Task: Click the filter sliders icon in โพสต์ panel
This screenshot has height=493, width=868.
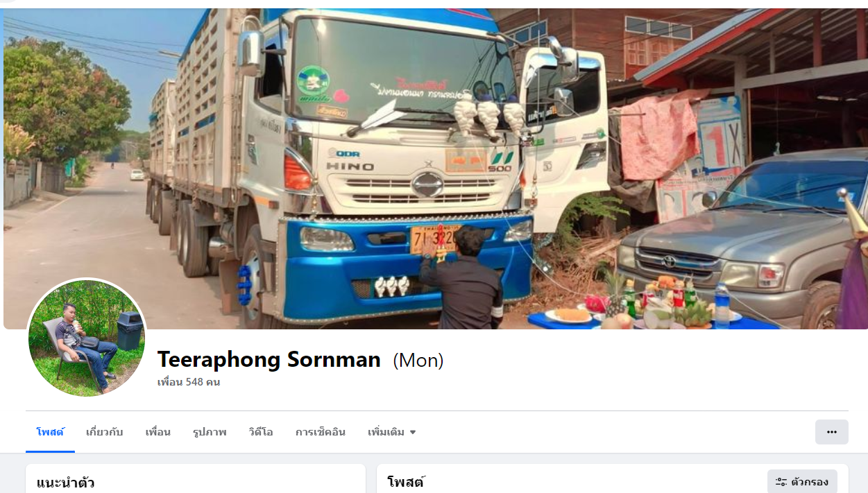Action: (781, 482)
